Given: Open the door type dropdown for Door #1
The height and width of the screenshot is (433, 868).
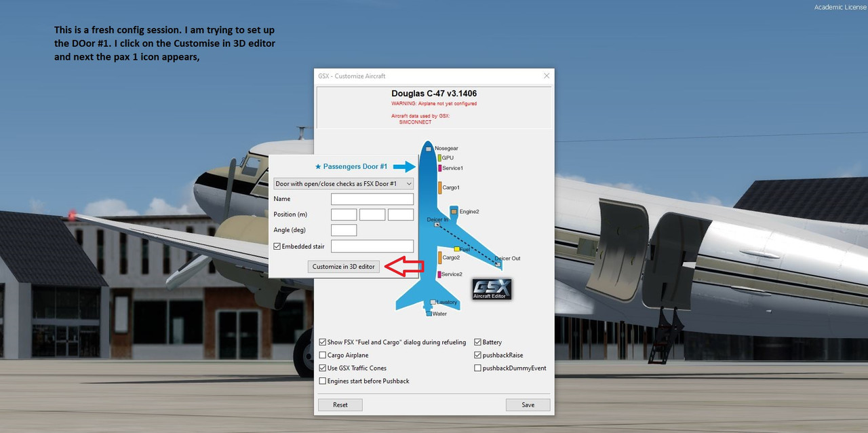Looking at the screenshot, I should [x=343, y=184].
